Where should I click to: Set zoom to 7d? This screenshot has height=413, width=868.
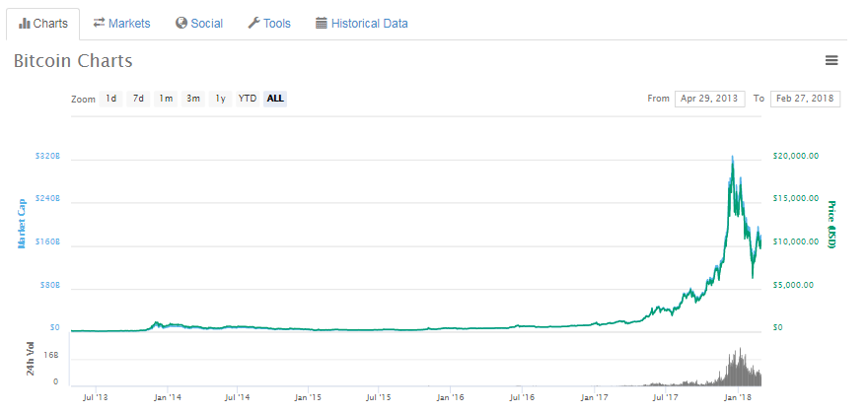pos(139,99)
